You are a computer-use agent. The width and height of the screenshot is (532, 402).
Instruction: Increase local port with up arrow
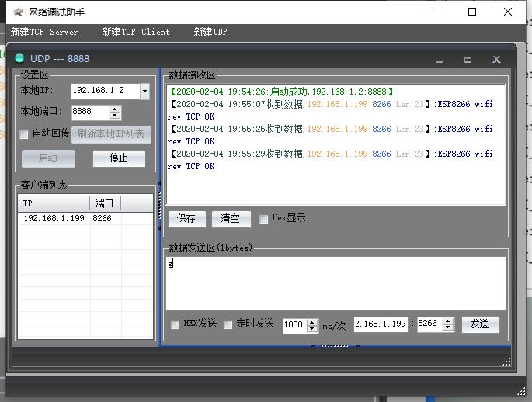pos(115,109)
